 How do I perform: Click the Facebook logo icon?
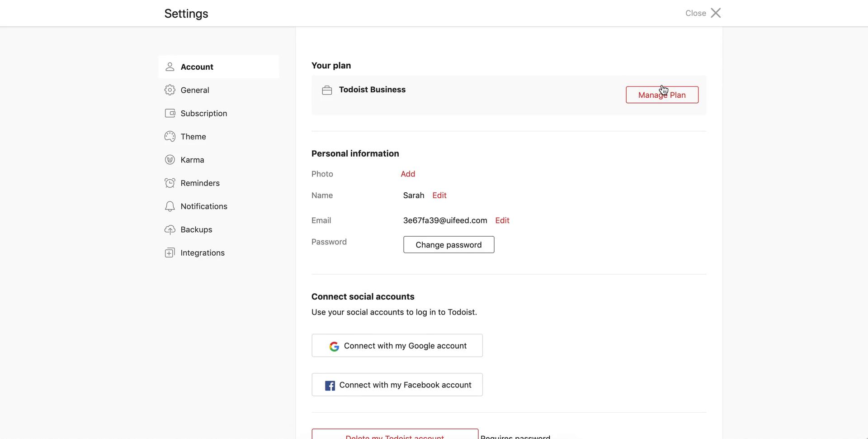330,386
